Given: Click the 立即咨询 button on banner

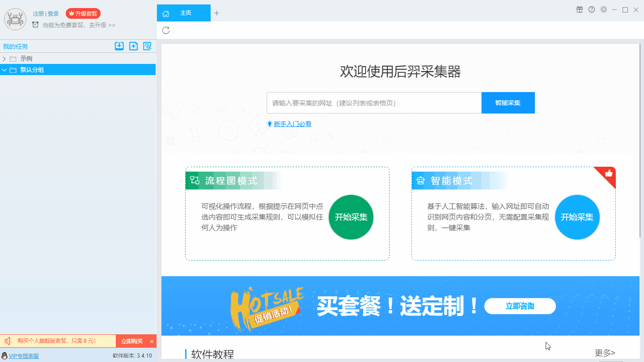Looking at the screenshot, I should point(520,306).
